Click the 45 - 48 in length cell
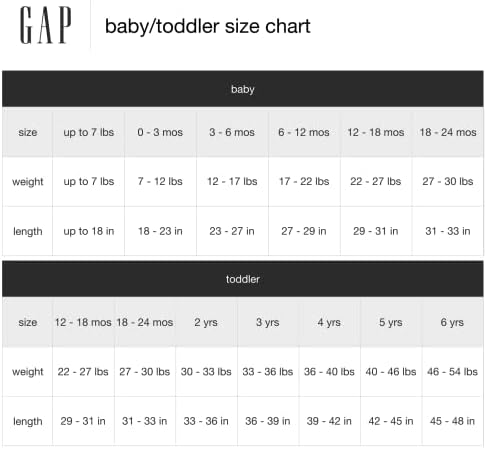The image size is (487, 449). (452, 421)
